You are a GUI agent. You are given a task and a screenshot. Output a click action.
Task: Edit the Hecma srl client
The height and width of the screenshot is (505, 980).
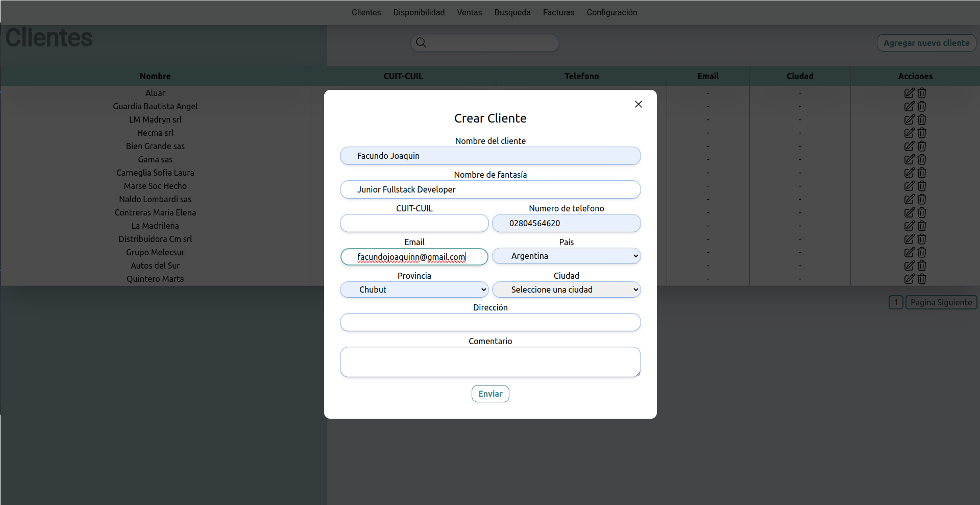coord(909,133)
